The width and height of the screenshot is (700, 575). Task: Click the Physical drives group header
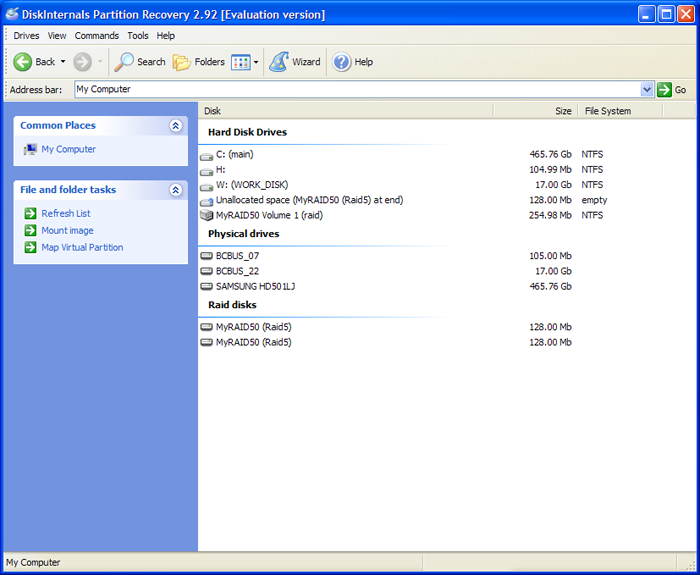click(244, 234)
